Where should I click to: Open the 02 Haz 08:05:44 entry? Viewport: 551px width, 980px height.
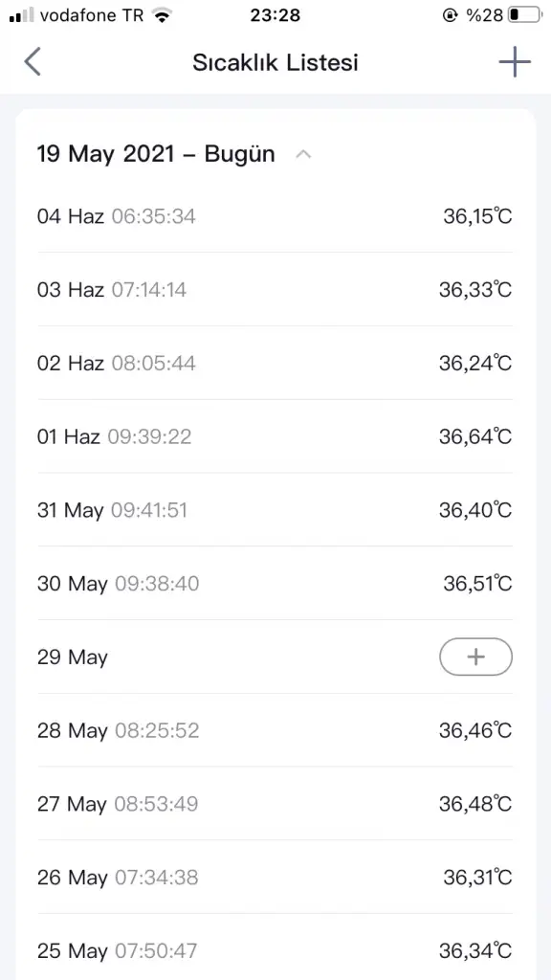point(275,363)
